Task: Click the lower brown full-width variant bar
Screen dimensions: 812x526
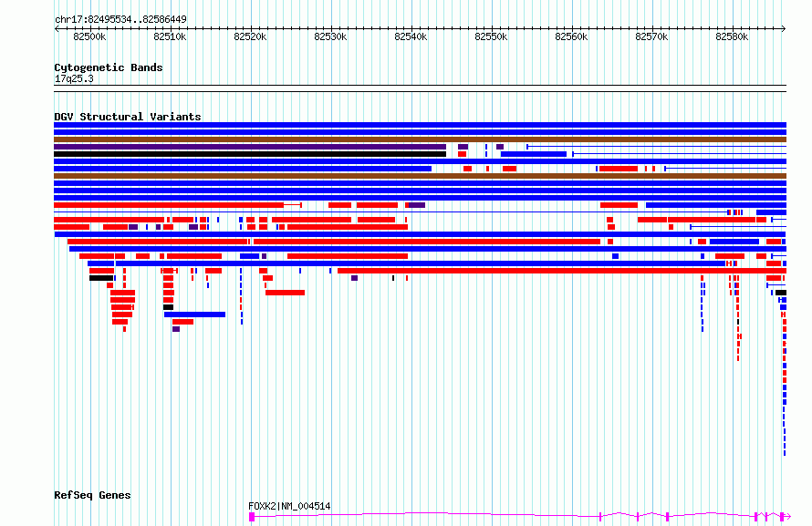Action: point(420,176)
